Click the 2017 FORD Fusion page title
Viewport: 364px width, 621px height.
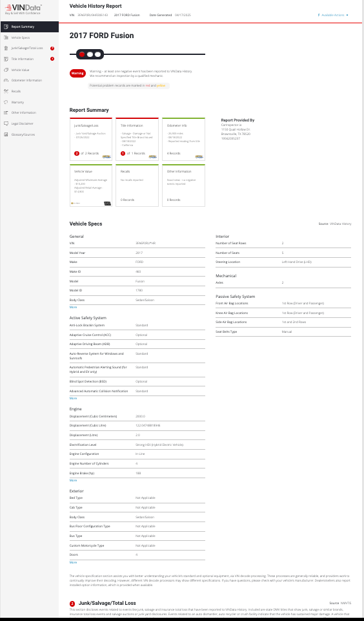102,36
